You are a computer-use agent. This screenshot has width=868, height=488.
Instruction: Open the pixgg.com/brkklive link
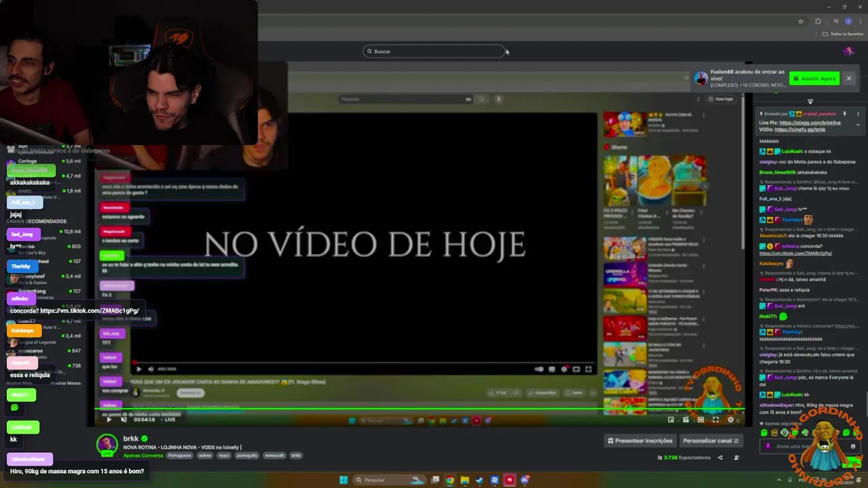pyautogui.click(x=810, y=123)
